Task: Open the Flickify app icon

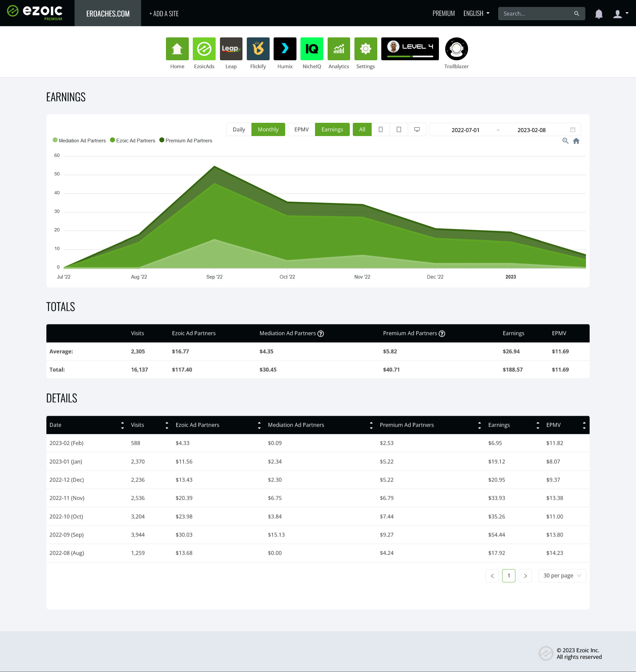Action: pos(258,49)
